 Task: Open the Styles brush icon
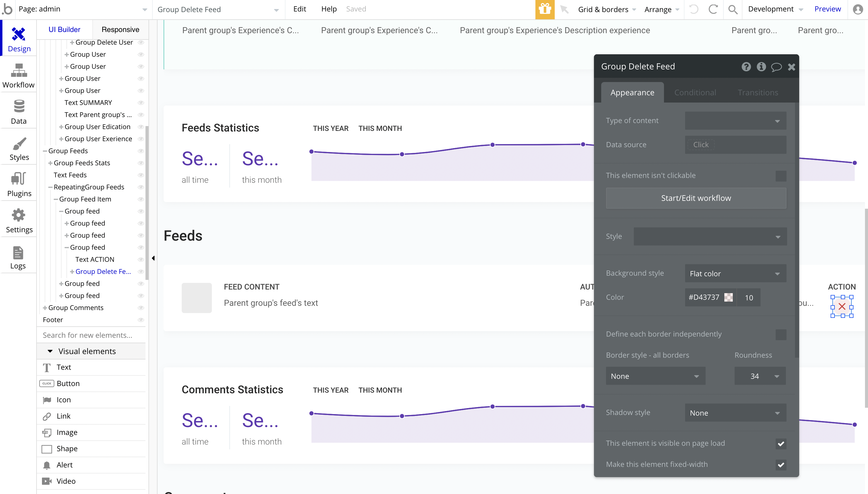tap(19, 144)
